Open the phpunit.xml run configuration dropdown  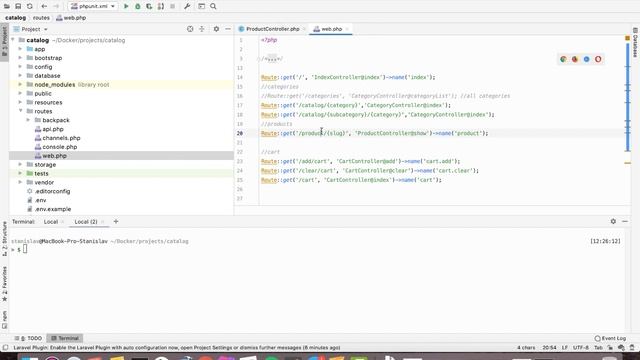pyautogui.click(x=93, y=6)
